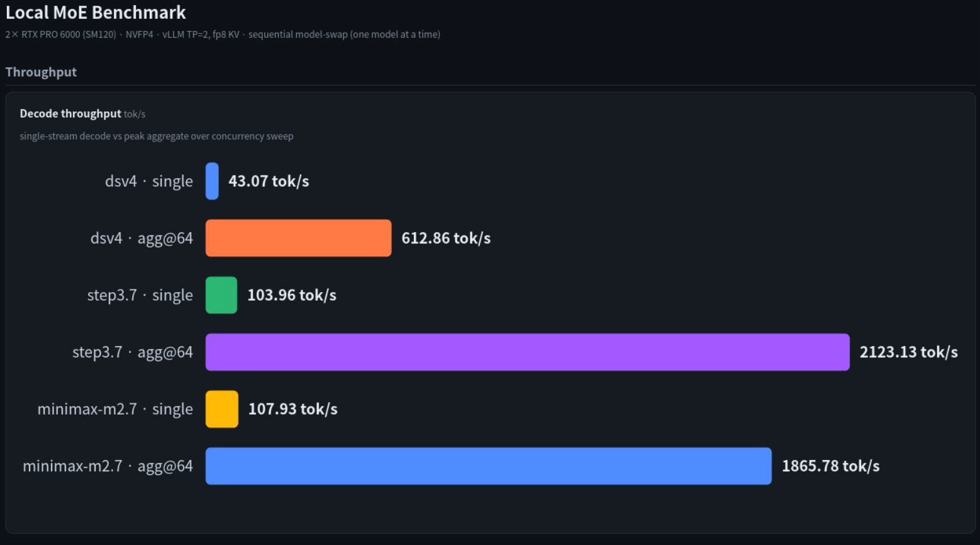Click the green step3.7 single bar
980x545 pixels.
coord(221,295)
